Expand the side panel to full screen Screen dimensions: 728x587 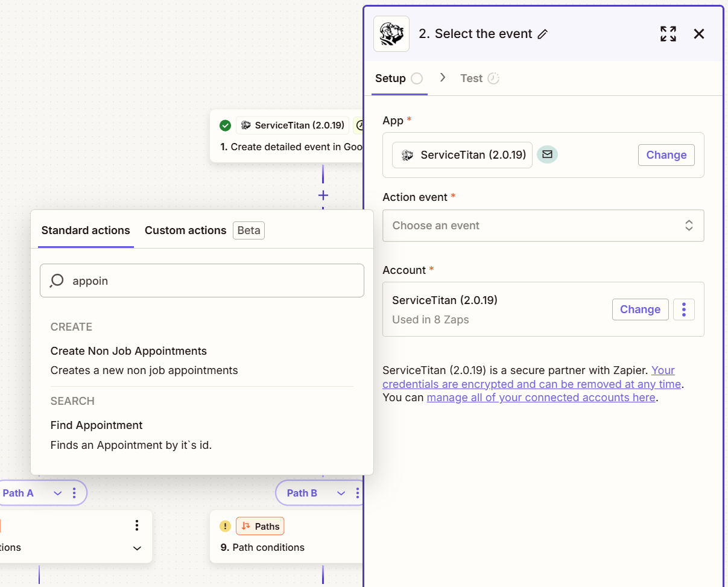[x=668, y=34]
